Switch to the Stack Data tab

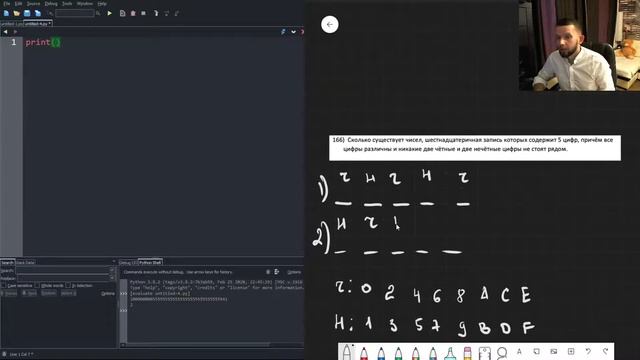point(25,262)
